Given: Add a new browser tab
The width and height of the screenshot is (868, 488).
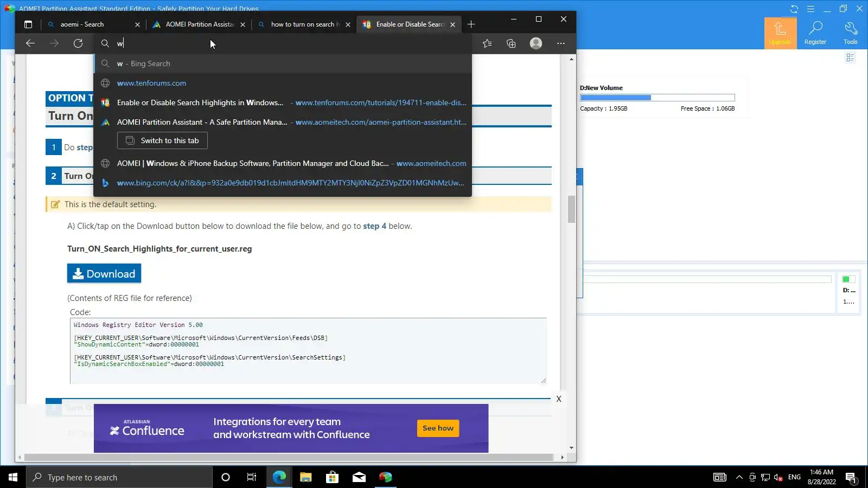Looking at the screenshot, I should [471, 24].
